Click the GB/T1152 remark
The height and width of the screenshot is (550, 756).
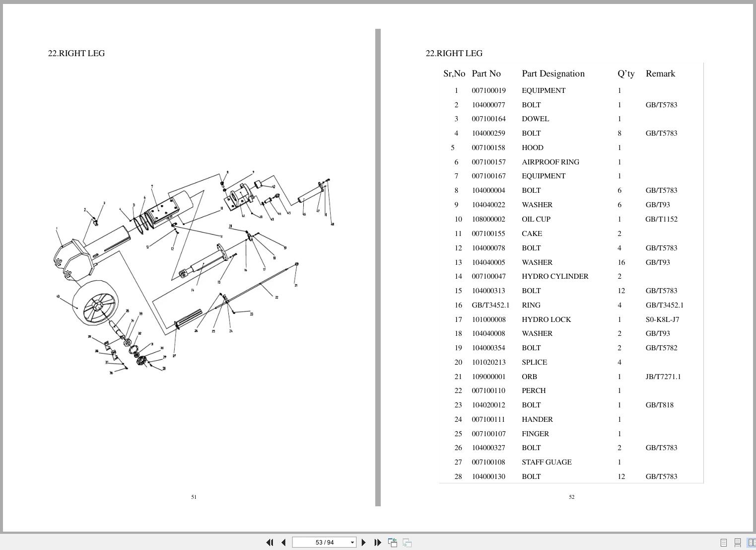point(661,219)
